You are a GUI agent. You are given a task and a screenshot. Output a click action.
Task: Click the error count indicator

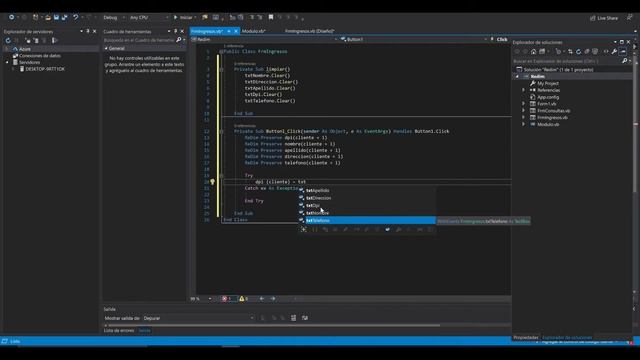coord(228,299)
